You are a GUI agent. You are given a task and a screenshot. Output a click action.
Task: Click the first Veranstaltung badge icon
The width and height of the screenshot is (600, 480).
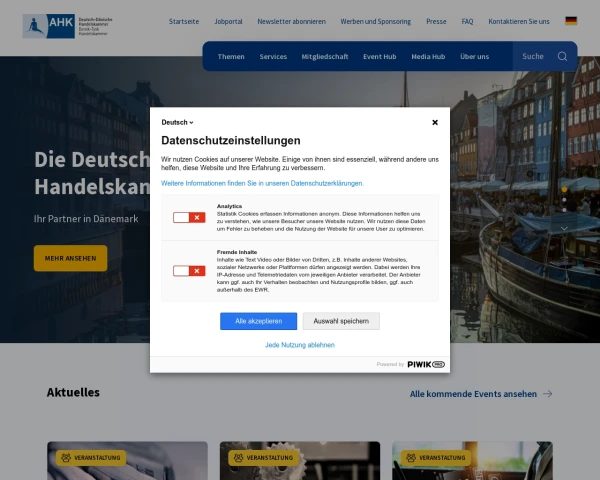tap(65, 458)
